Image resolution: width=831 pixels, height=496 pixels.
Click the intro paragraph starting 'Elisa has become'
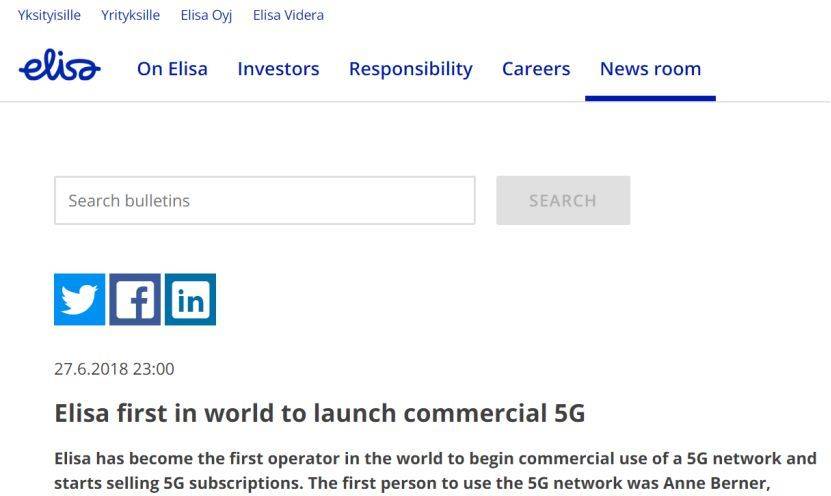click(436, 471)
